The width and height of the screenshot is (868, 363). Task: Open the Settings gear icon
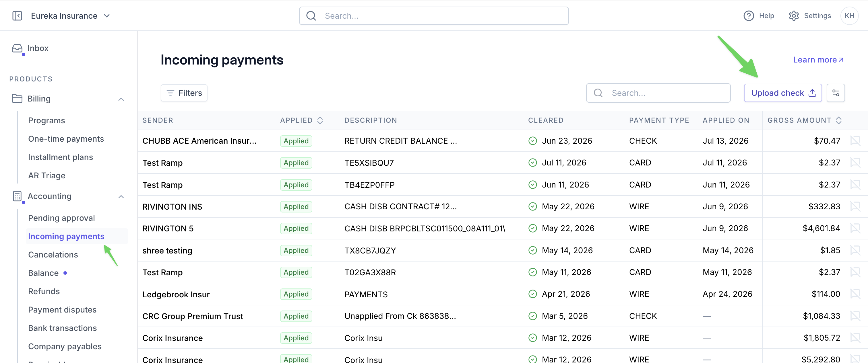click(x=794, y=16)
